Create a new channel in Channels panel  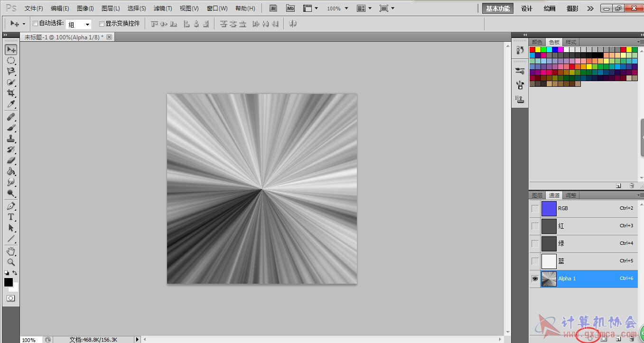[618, 339]
